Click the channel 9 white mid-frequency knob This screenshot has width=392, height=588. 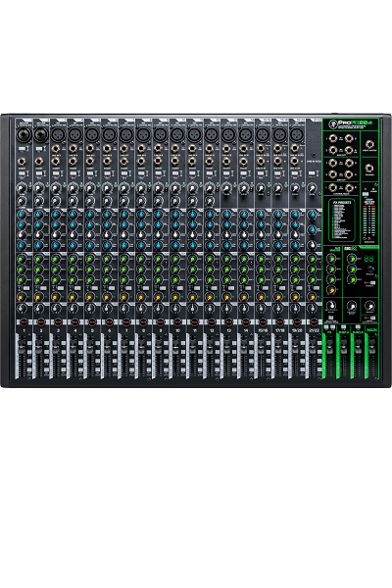coord(158,235)
